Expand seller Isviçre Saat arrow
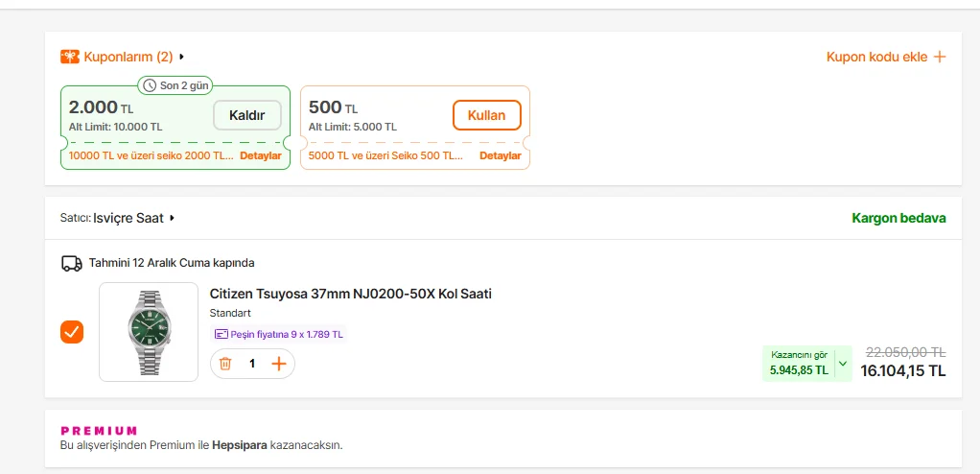Viewport: 980px width, 474px height. click(x=172, y=218)
